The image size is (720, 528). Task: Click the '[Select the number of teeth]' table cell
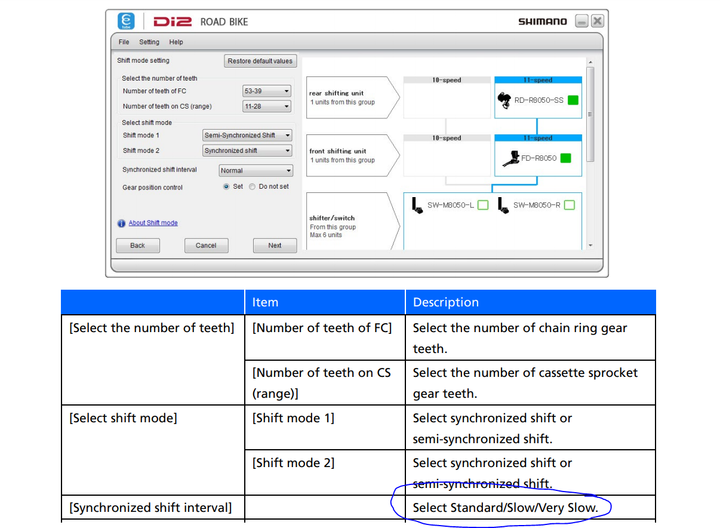click(153, 360)
